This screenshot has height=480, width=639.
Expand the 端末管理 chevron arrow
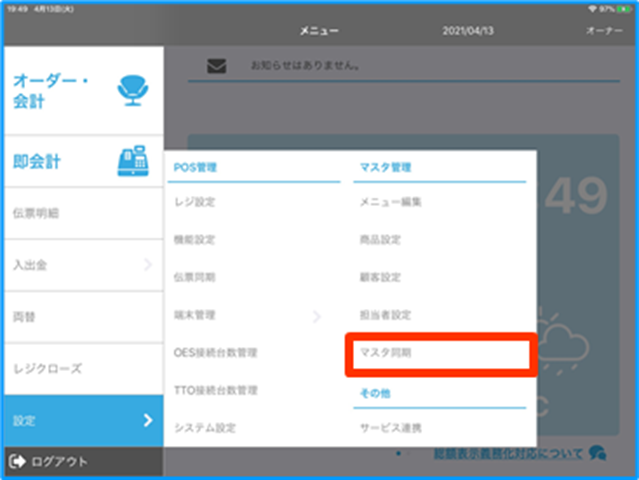pos(317,316)
